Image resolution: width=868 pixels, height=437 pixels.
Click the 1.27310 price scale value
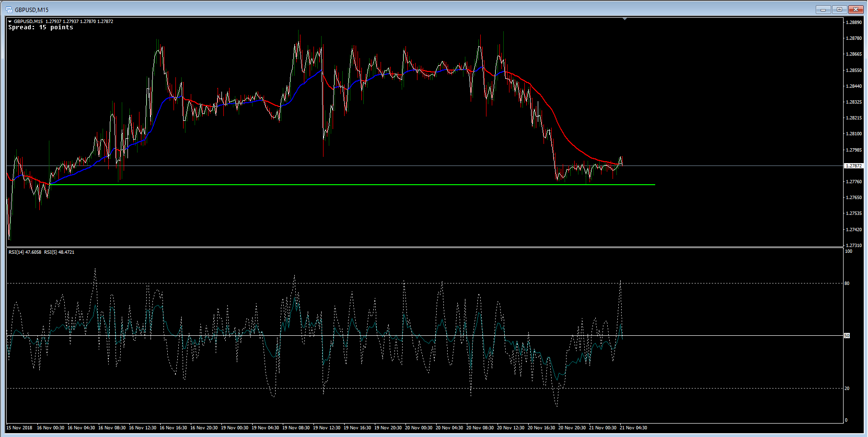tap(854, 245)
